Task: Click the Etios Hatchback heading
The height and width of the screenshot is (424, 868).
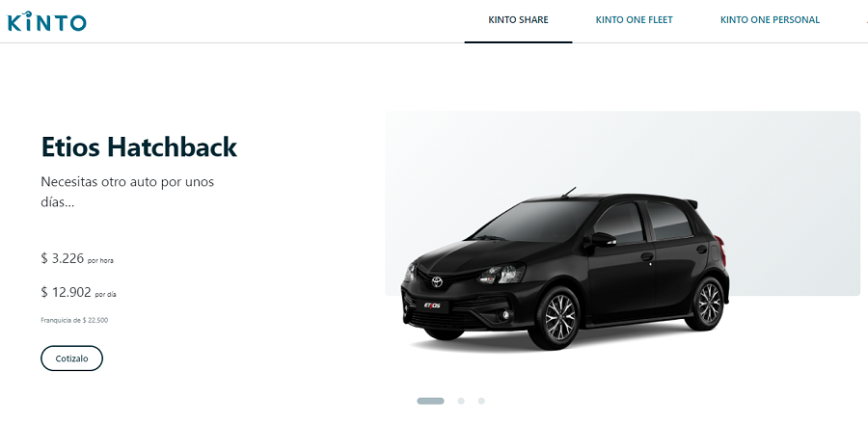Action: tap(139, 146)
